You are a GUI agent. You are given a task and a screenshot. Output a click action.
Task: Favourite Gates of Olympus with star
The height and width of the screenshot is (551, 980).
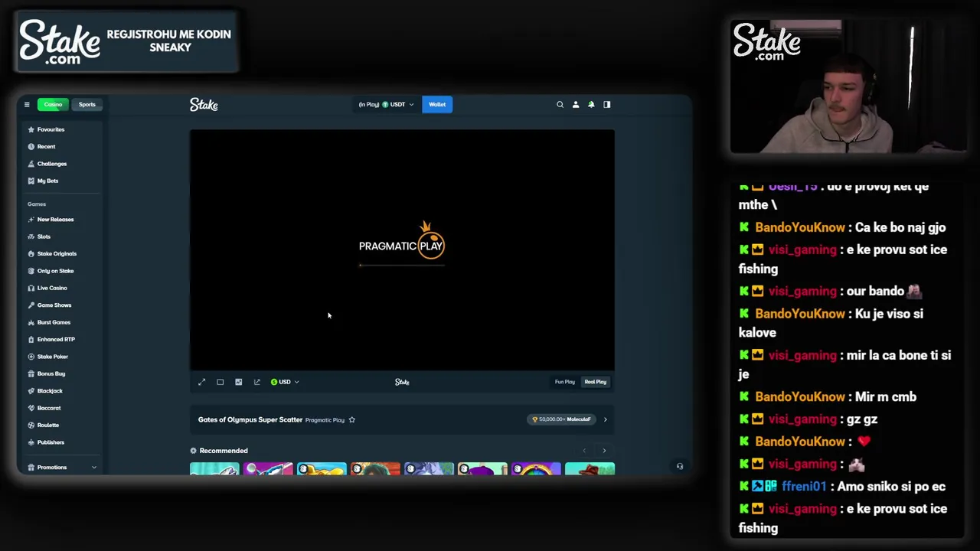352,419
